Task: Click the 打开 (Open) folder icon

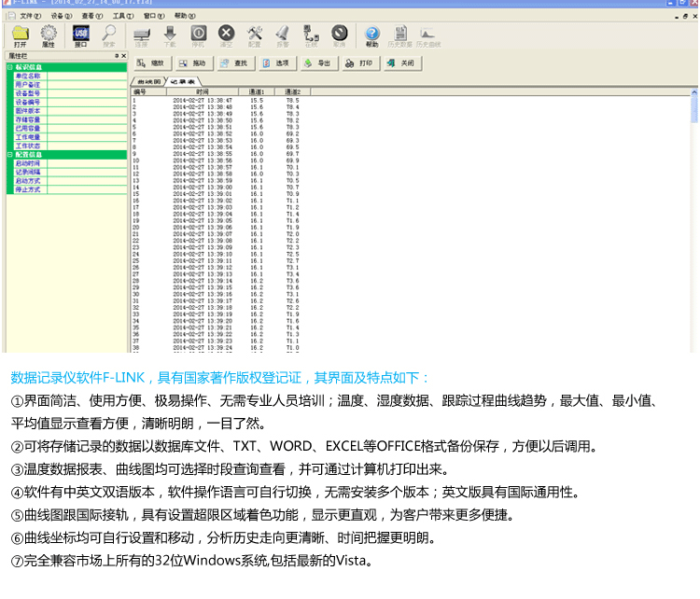Action: point(20,35)
